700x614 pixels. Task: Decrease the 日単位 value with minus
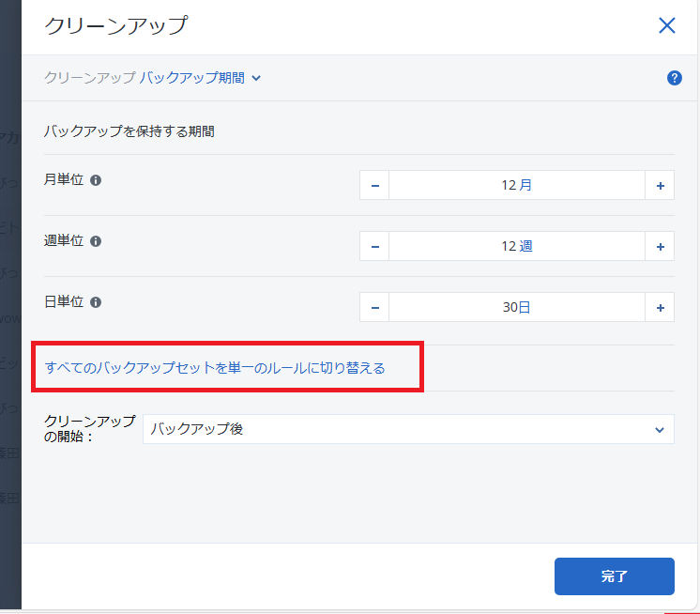[x=374, y=307]
